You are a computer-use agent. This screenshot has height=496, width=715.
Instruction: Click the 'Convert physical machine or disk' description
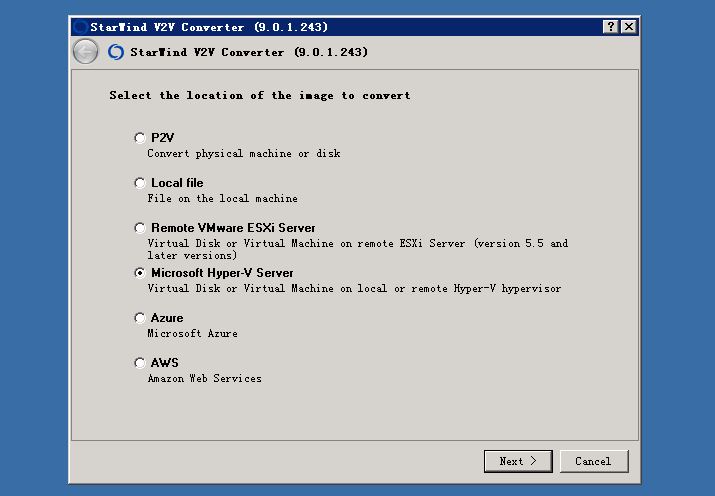(x=244, y=154)
